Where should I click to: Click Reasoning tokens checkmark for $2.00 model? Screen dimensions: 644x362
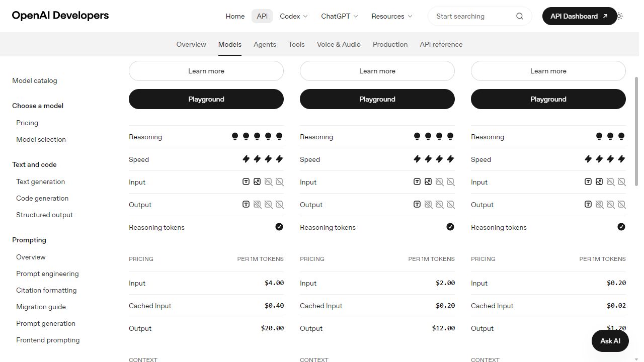450,227
